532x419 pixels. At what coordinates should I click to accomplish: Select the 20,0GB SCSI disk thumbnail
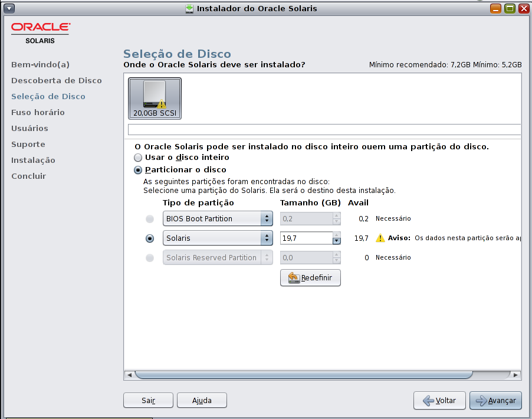[x=155, y=99]
